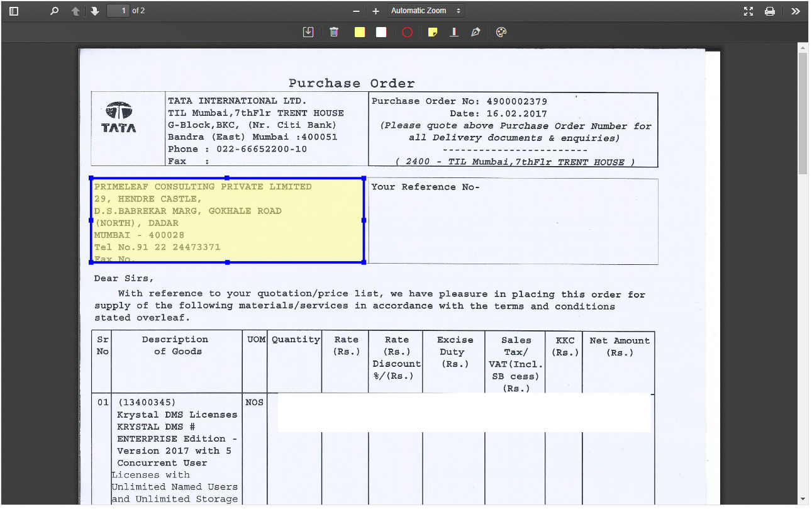The width and height of the screenshot is (812, 509).
Task: Open the color palette picker
Action: point(501,32)
